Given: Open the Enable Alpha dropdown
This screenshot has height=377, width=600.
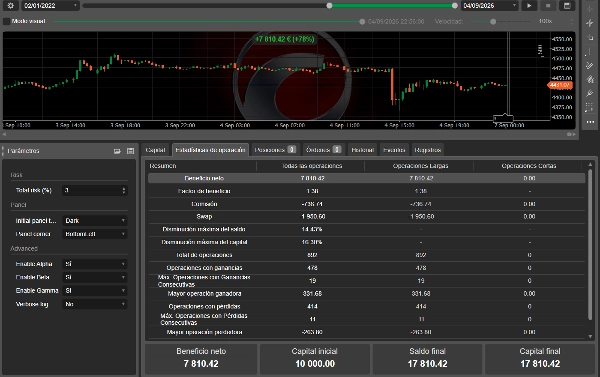Looking at the screenshot, I should (94, 264).
